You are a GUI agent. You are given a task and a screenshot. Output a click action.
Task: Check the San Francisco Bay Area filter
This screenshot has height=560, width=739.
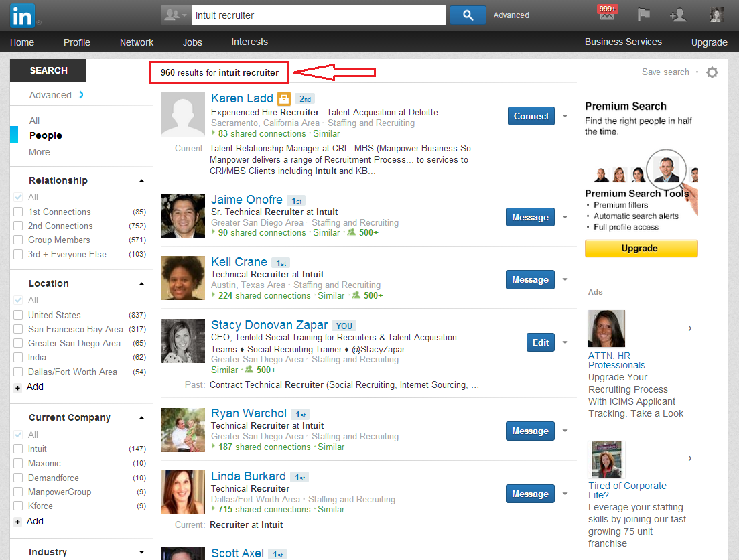click(18, 329)
